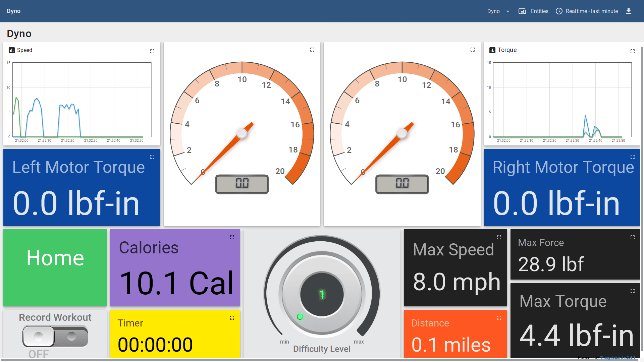Screen dimensions: 644x362
Task: Open the Thingsboard link in the footer
Action: (x=618, y=358)
